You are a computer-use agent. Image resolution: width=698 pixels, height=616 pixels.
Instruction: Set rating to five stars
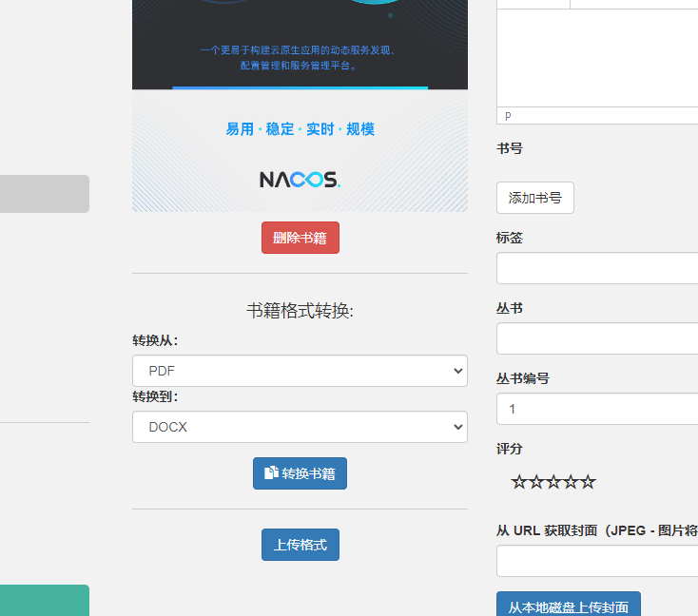pyautogui.click(x=588, y=482)
